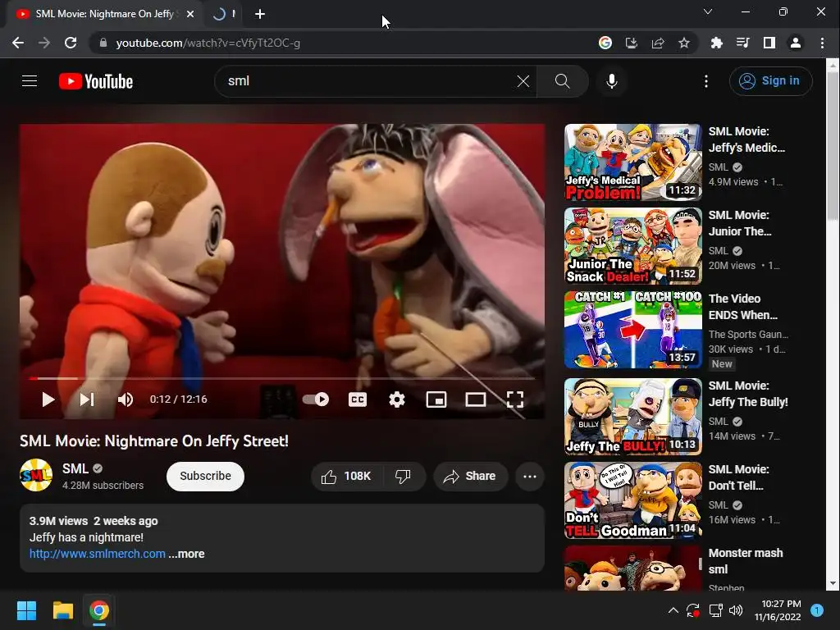The height and width of the screenshot is (630, 840).
Task: Open Jeffy's Medical Problem thumbnail
Action: [632, 162]
